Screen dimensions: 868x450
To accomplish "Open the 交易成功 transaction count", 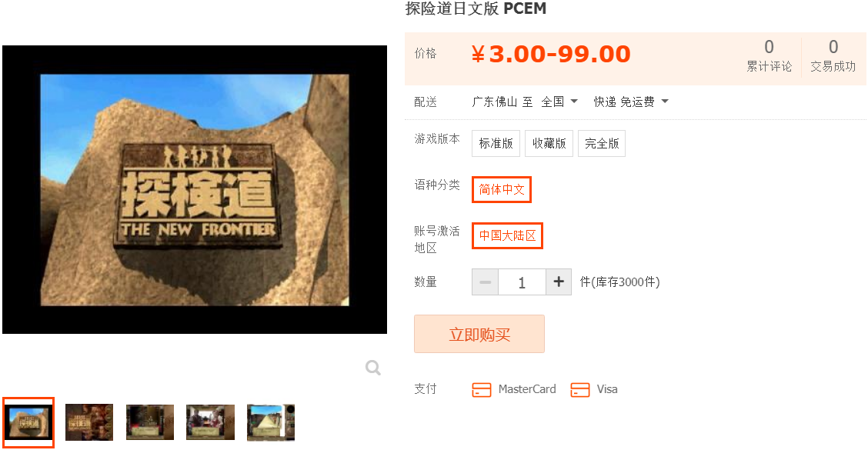I will point(833,55).
